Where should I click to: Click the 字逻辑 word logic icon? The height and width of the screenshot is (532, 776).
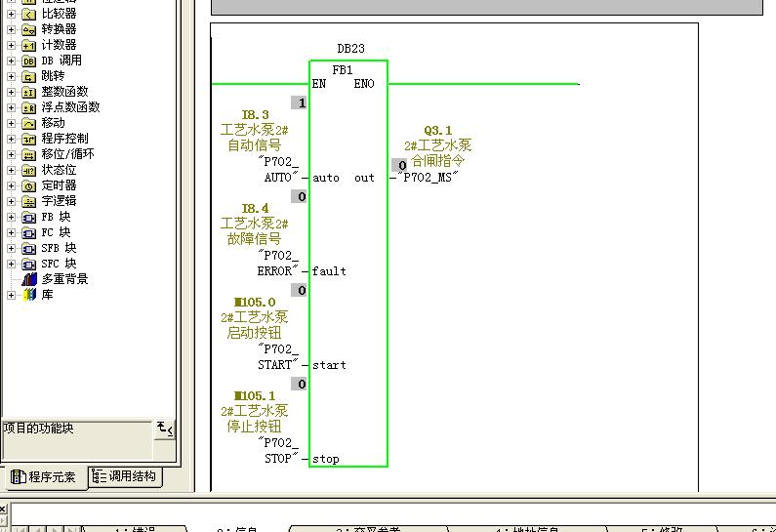pyautogui.click(x=28, y=201)
